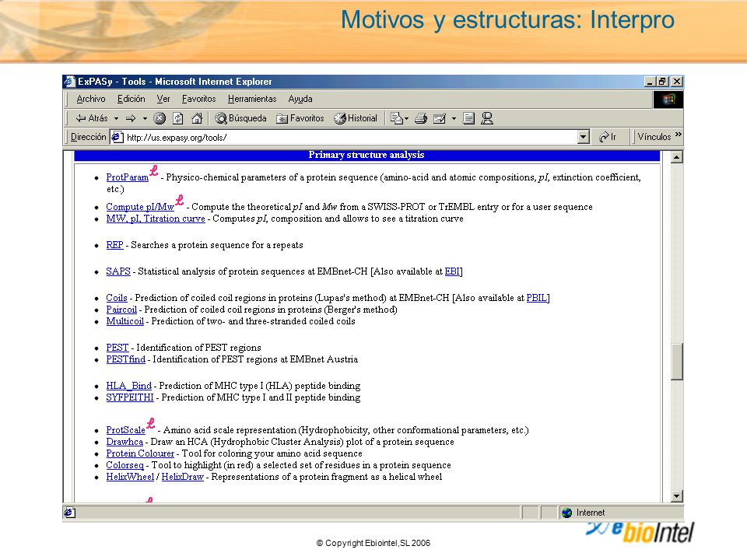The image size is (747, 560).
Task: Click the pink symbol beside Compute pI/Mw
Action: tap(179, 200)
